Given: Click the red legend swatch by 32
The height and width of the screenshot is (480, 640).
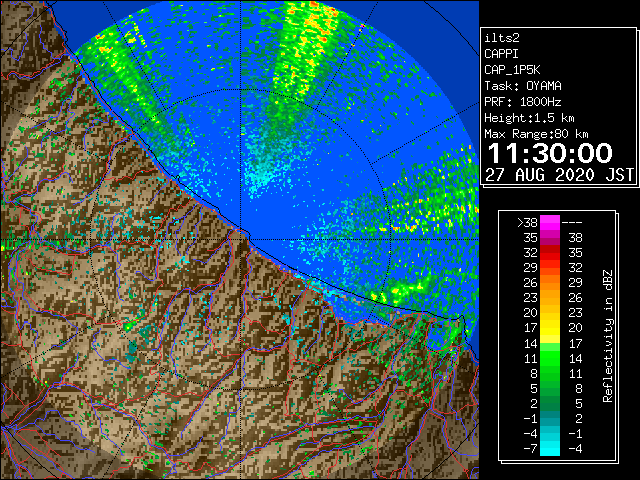Looking at the screenshot, I should click(x=550, y=253).
